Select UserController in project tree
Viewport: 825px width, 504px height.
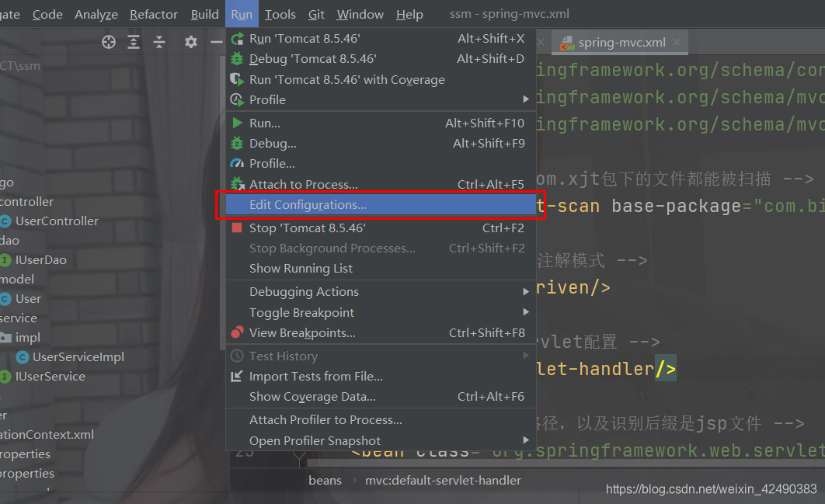[57, 221]
